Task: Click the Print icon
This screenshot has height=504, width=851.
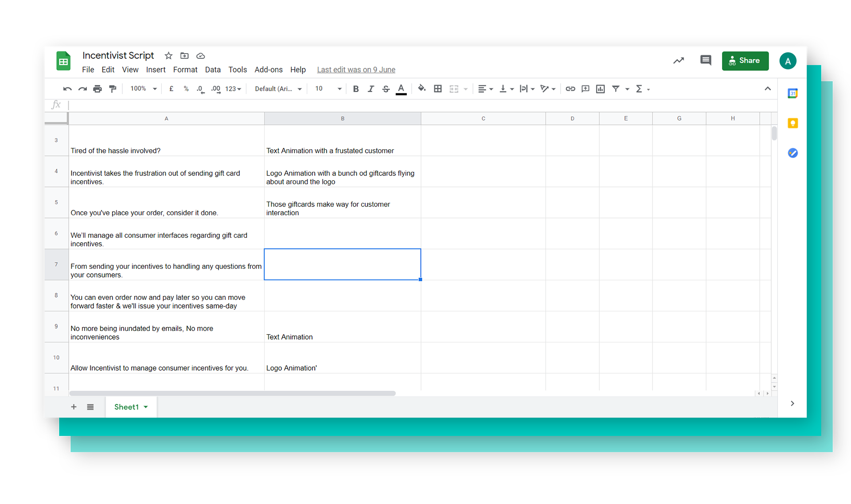Action: click(98, 89)
